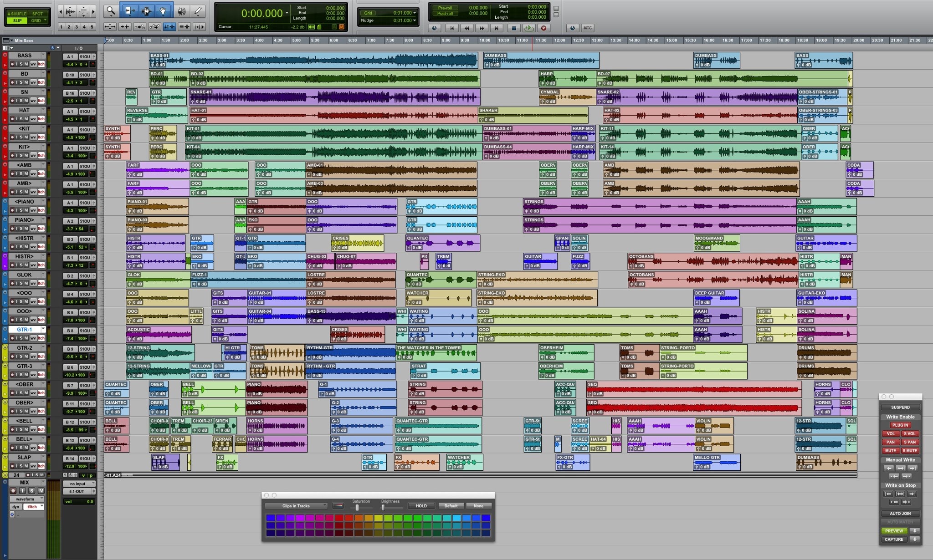Record-enable the SN track
The image size is (933, 560).
click(13, 101)
